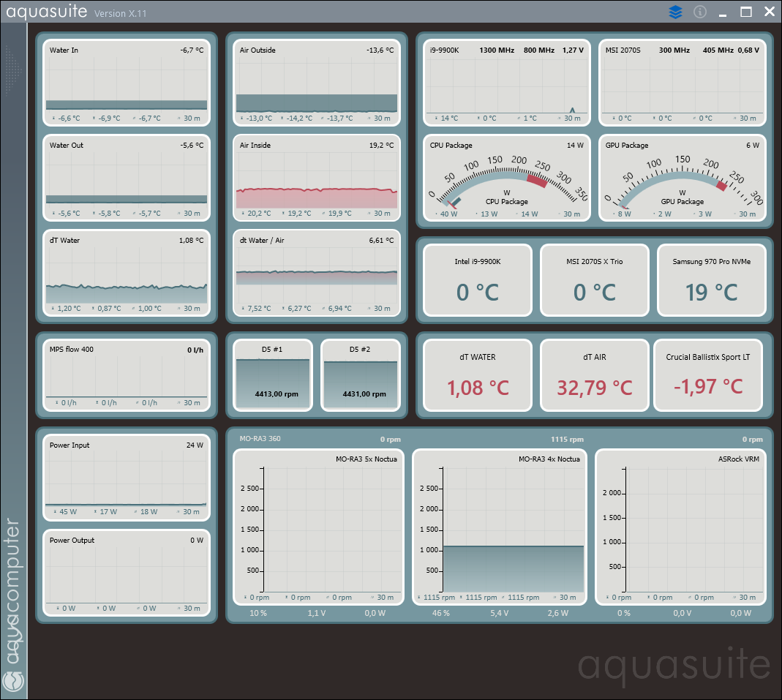
Task: Click the 0 l/h flow reading
Action: [195, 350]
